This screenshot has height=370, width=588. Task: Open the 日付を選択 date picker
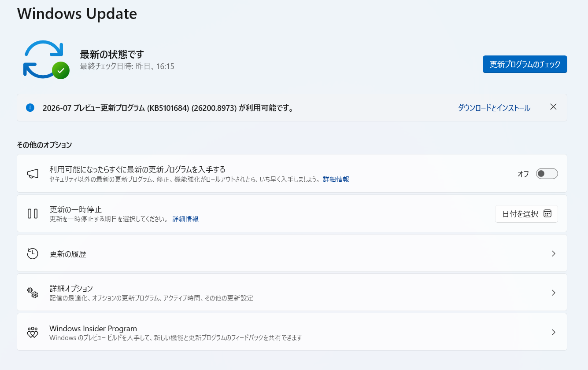click(526, 214)
